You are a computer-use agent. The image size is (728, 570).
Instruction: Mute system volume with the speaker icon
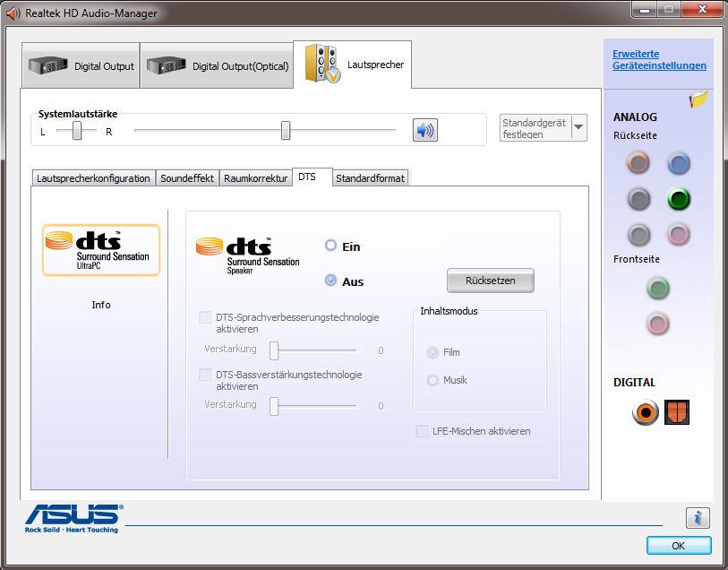point(424,130)
